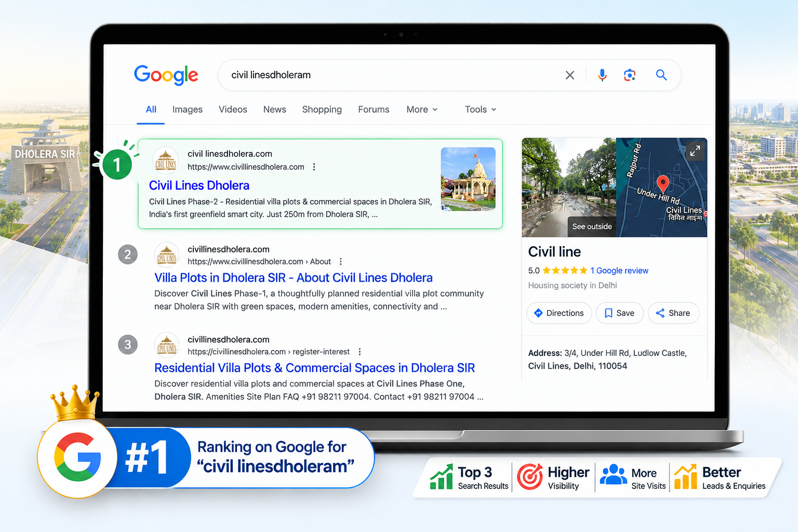Save the Civil line place
This screenshot has width=798, height=532.
click(620, 313)
